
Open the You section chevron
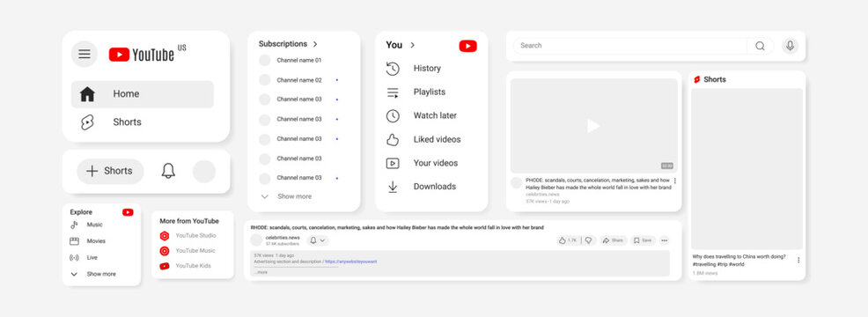click(412, 46)
